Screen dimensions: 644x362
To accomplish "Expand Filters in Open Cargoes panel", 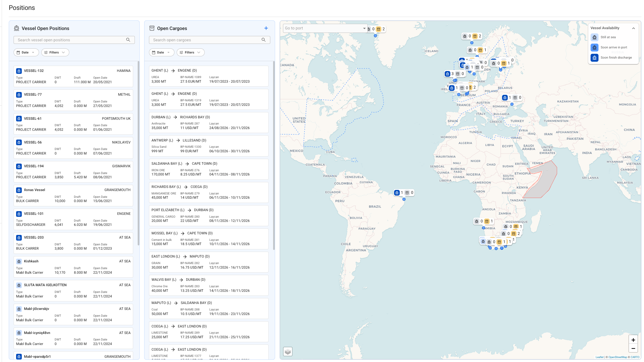I will point(191,52).
